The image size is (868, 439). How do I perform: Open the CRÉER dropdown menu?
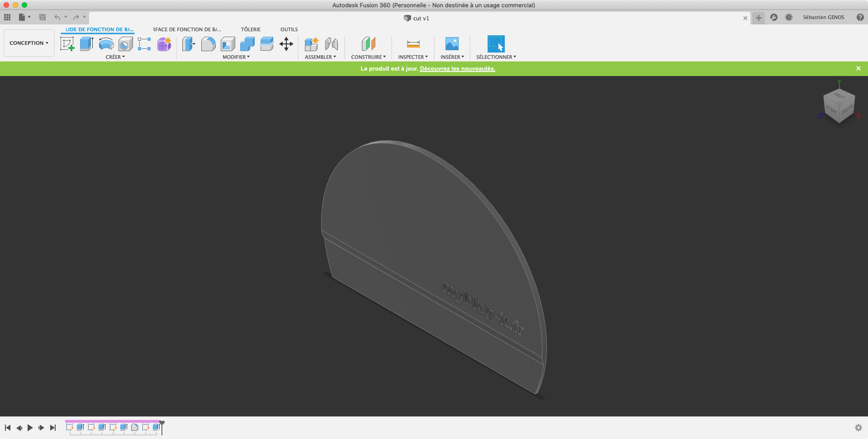[x=115, y=57]
